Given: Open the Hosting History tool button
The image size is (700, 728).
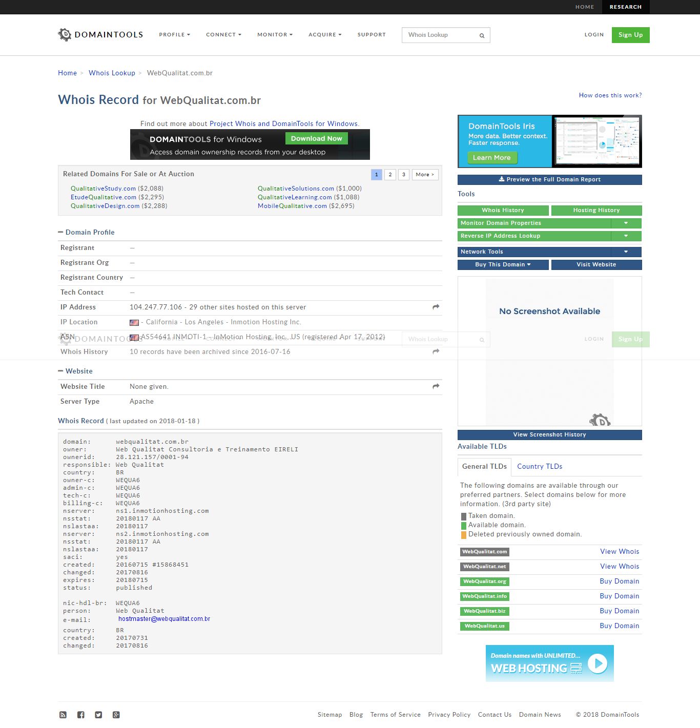Looking at the screenshot, I should click(x=596, y=211).
